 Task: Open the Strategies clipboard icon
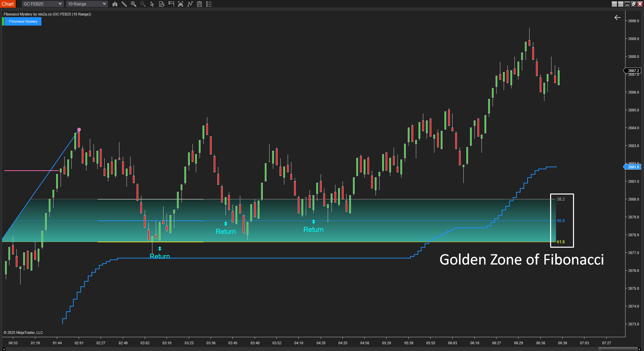point(200,4)
